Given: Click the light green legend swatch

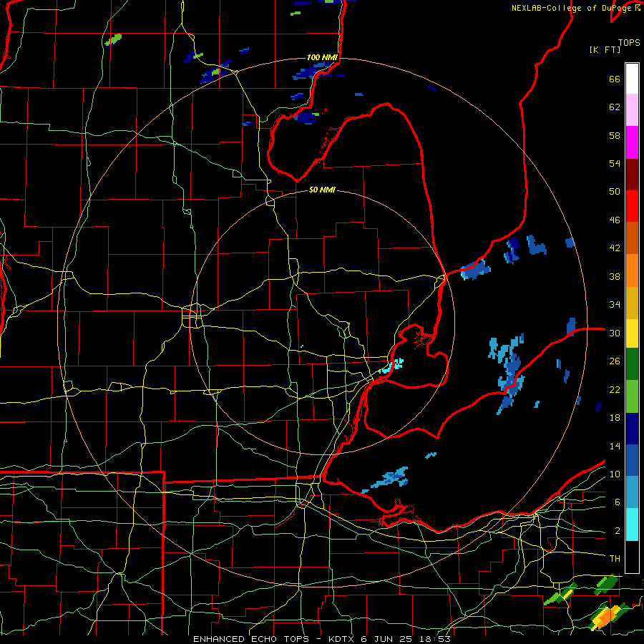Looking at the screenshot, I should point(632,396).
